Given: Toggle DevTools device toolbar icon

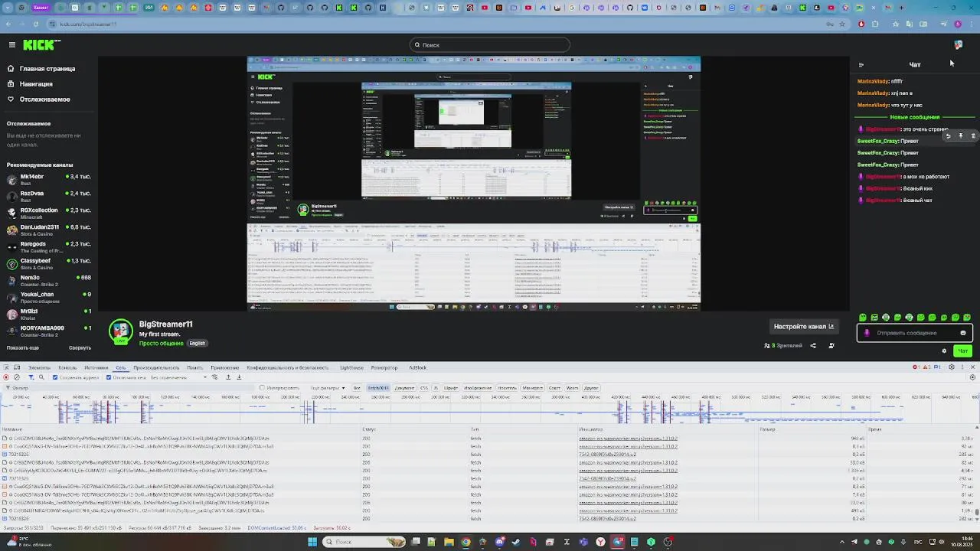Looking at the screenshot, I should 17,367.
